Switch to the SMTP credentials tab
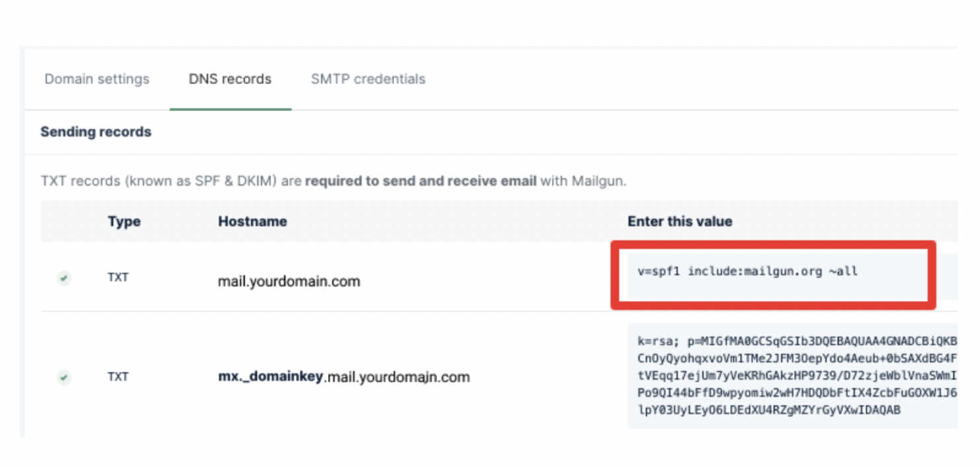Screen dimensions: 980x467 click(x=368, y=79)
